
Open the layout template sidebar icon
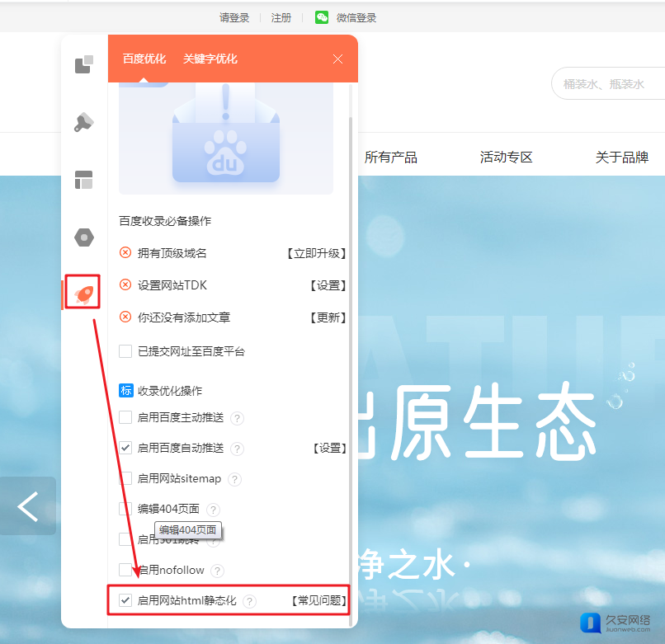tap(84, 180)
